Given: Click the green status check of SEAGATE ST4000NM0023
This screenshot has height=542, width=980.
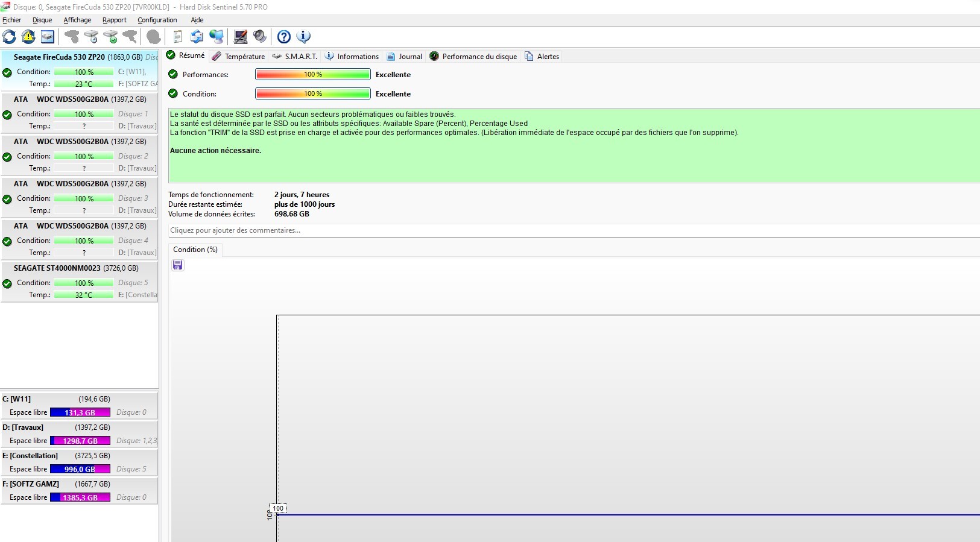Looking at the screenshot, I should tap(7, 283).
